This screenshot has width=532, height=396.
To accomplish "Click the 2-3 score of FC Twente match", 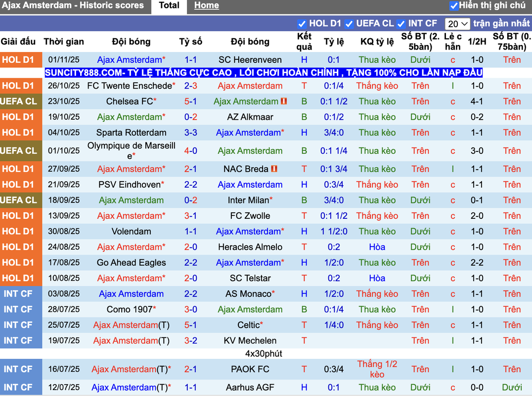I will point(191,86).
